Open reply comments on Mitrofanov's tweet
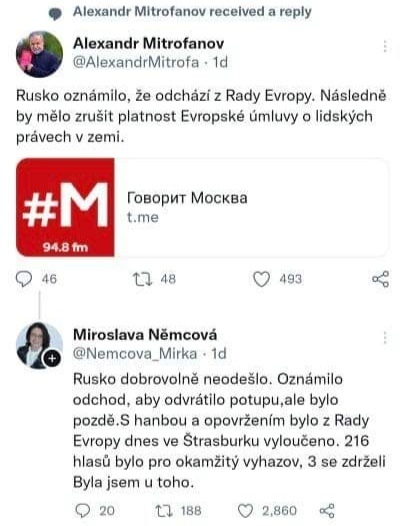Screen dimensions: 405x526 (x=24, y=279)
